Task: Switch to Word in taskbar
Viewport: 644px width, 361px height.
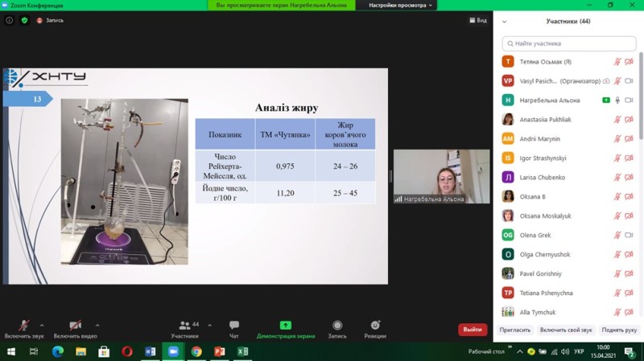Action: 150,351
